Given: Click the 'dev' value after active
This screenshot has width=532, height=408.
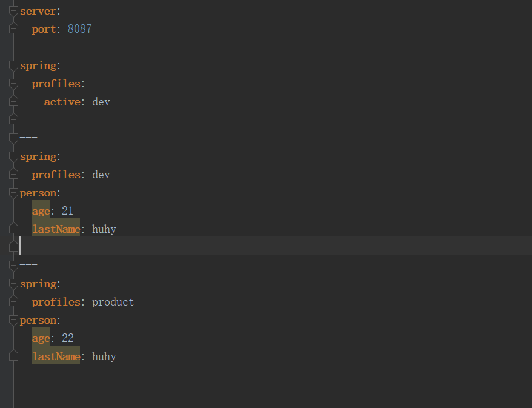Looking at the screenshot, I should coord(101,102).
